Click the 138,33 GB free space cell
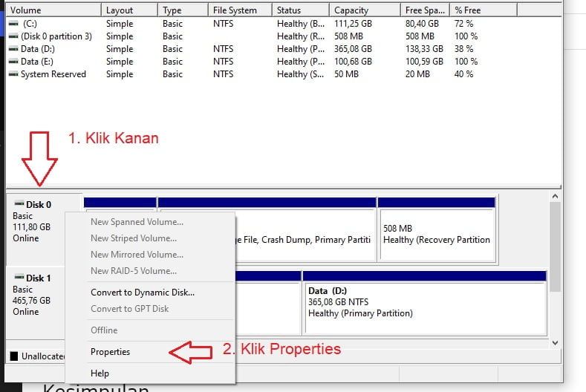 (x=424, y=49)
